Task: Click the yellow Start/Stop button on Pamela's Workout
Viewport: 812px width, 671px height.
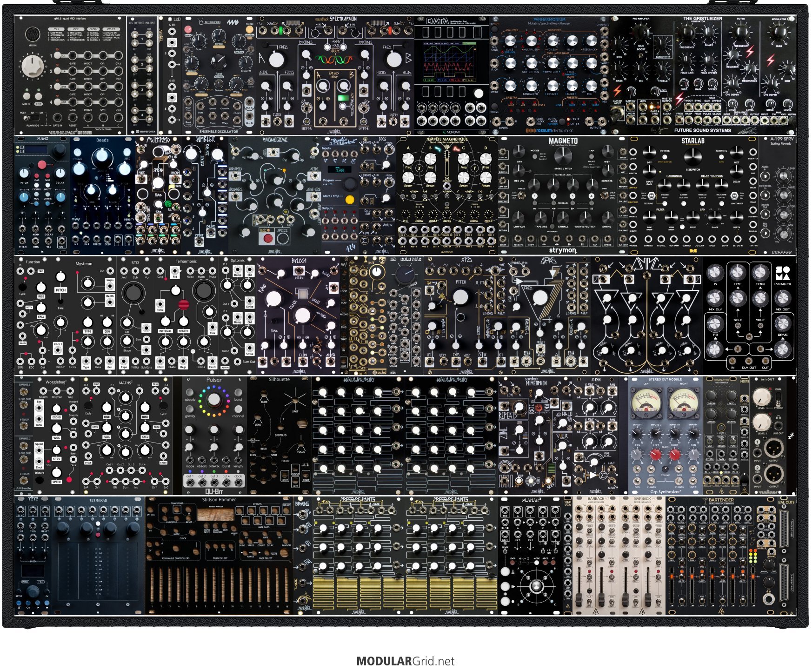Action: [x=350, y=200]
